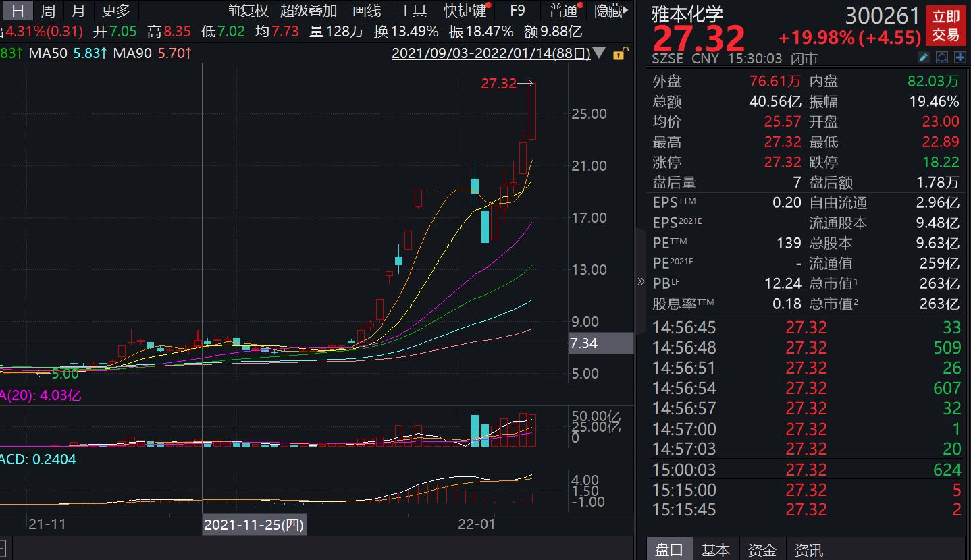Select the 盘口 tab at bottom
This screenshot has height=560, width=971.
669,551
